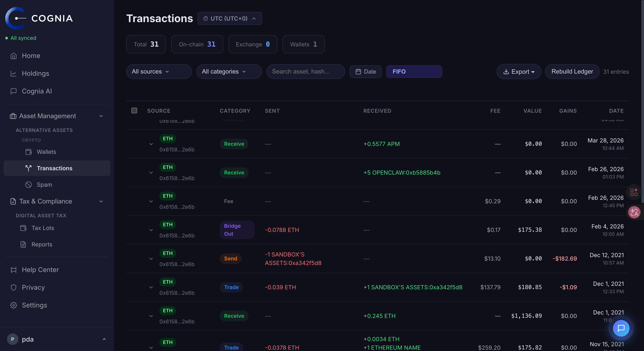
Task: Click the translate floating icon
Action: pyautogui.click(x=634, y=212)
